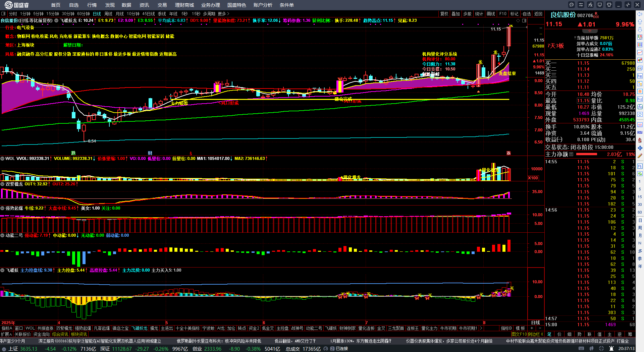
Task: Click the diamond icon at chart top right
Action: coord(518,20)
